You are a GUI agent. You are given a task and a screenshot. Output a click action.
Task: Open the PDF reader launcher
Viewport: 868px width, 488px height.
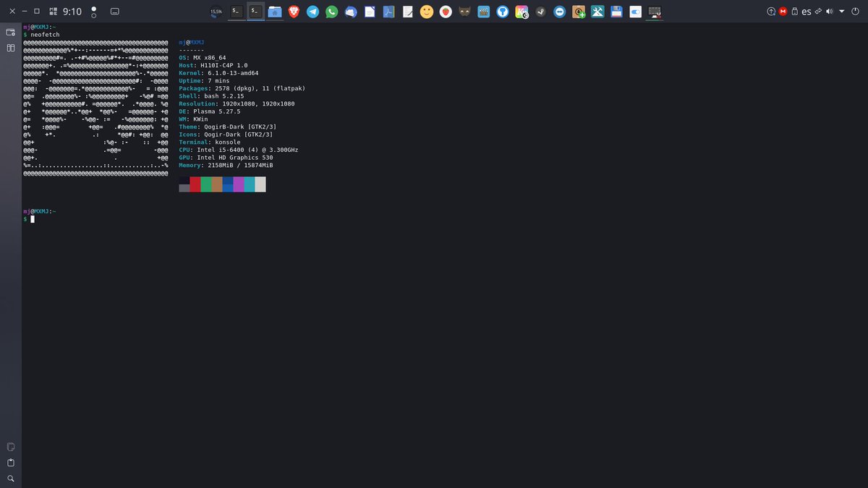pos(388,12)
